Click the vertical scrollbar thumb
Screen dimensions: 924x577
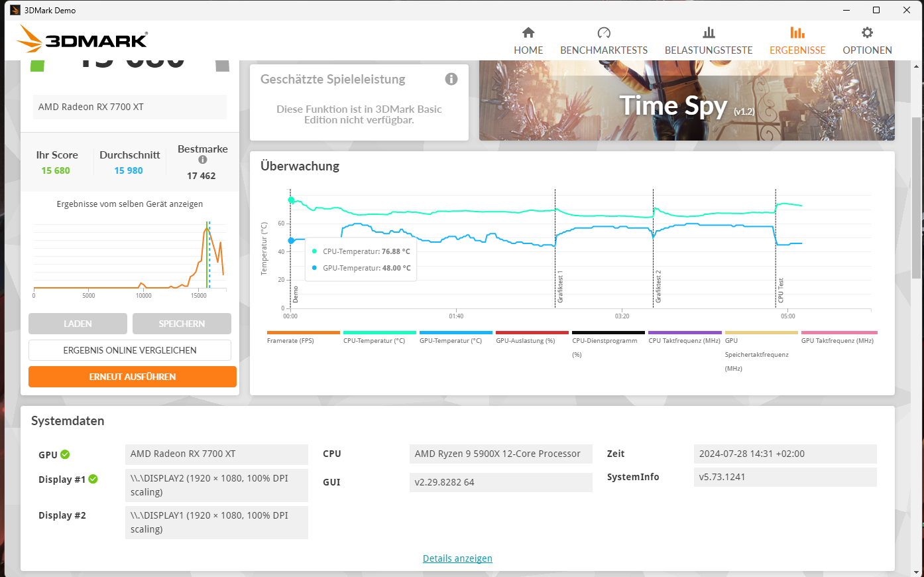coord(917,198)
